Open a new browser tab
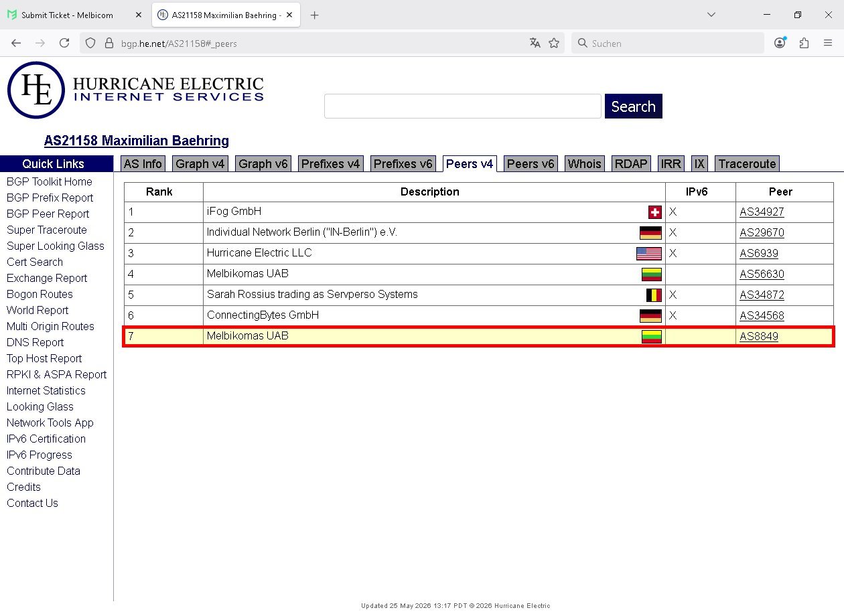This screenshot has width=844, height=616. pyautogui.click(x=314, y=15)
